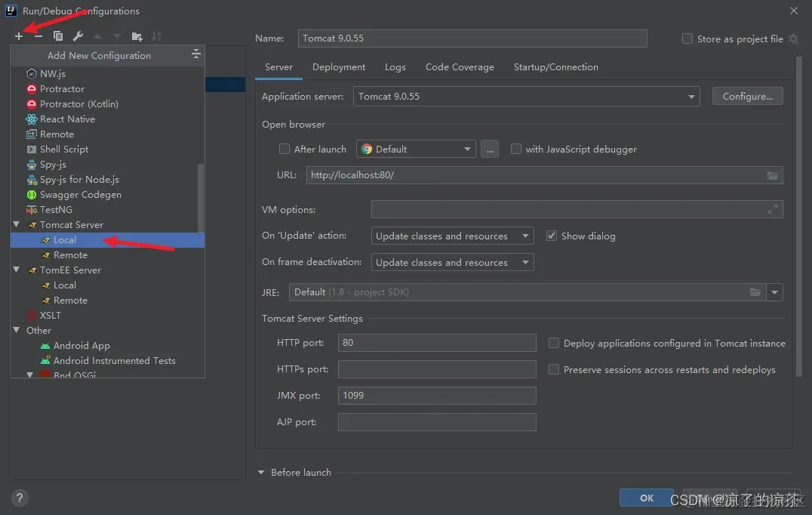This screenshot has width=812, height=515.
Task: Click the configuration list scrollbar
Action: tap(201, 197)
